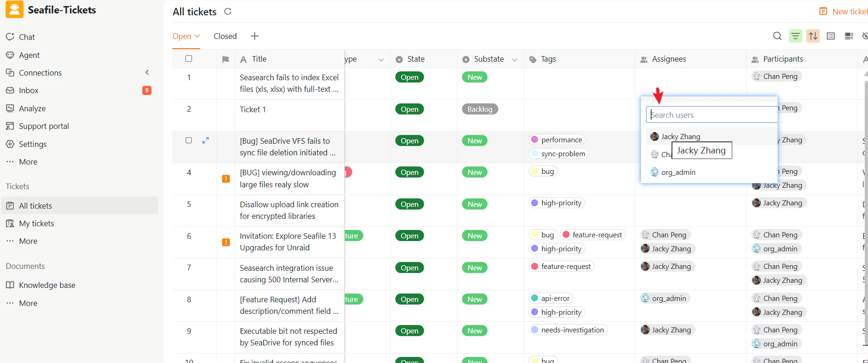The image size is (868, 363).
Task: Click the flag column header icon
Action: point(226,59)
